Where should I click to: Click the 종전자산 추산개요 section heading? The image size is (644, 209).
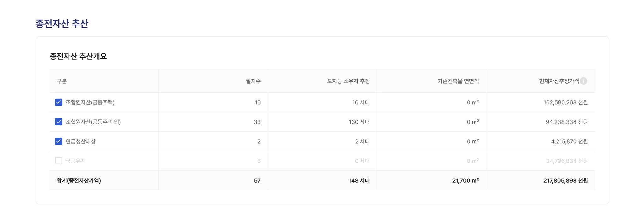click(x=78, y=56)
